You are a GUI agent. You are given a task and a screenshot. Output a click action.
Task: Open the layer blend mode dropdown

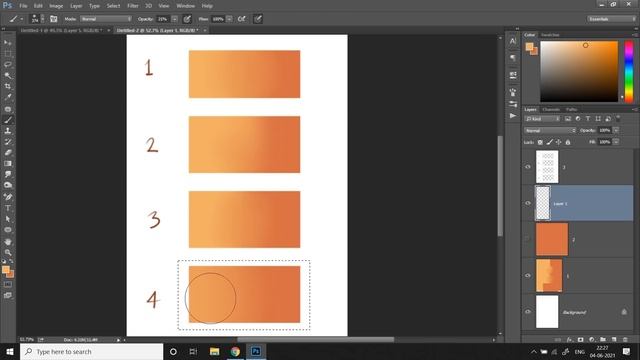point(550,130)
